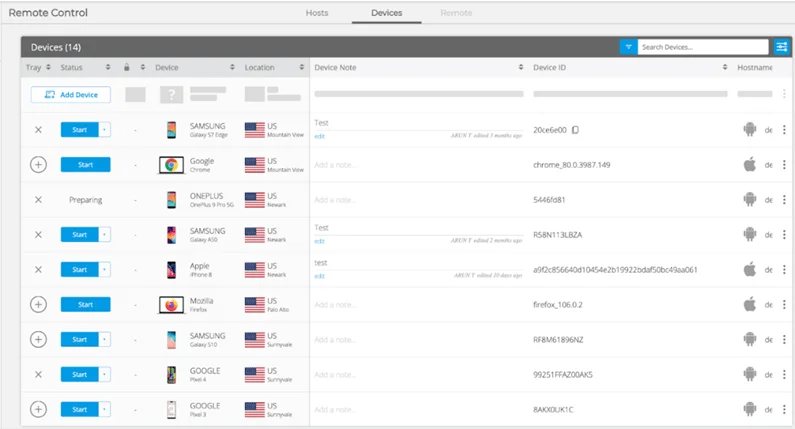Click the Hostname column header
795x429 pixels.
755,67
